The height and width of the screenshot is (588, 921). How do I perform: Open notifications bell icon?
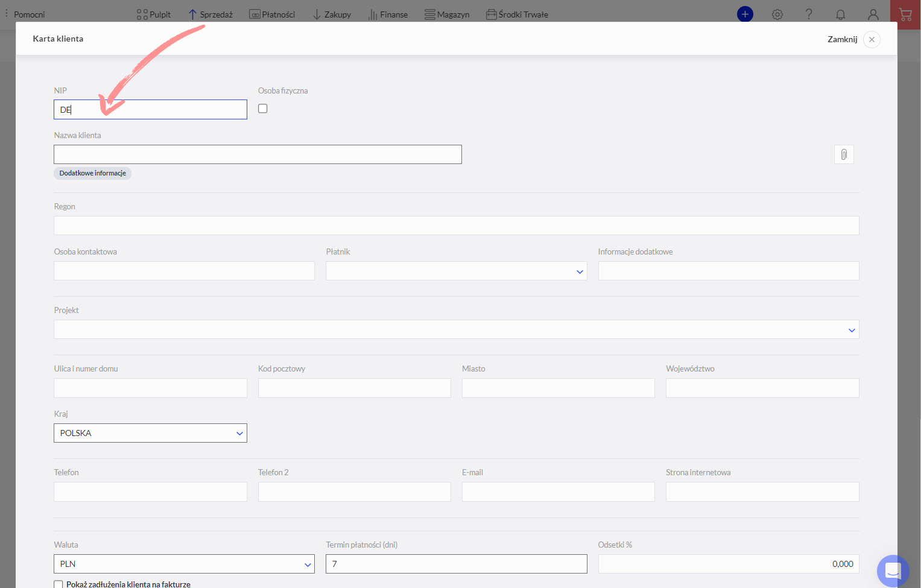coord(840,14)
